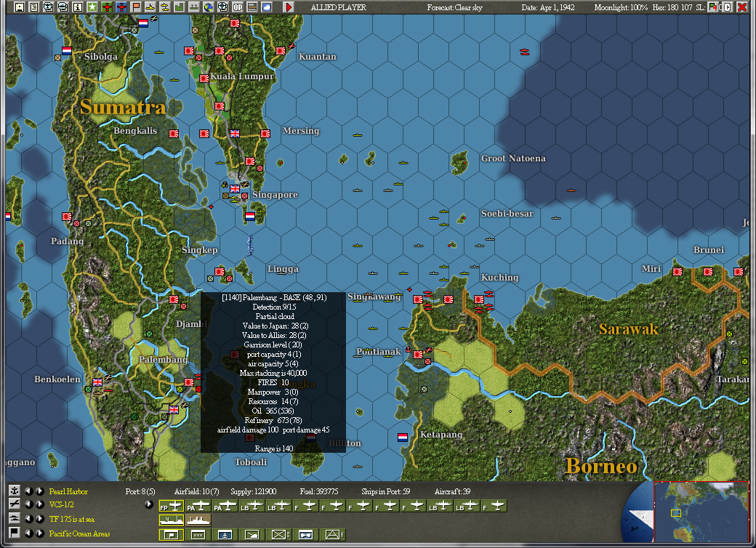Click 'Supply: 121900' value
This screenshot has width=756, height=548.
[254, 491]
